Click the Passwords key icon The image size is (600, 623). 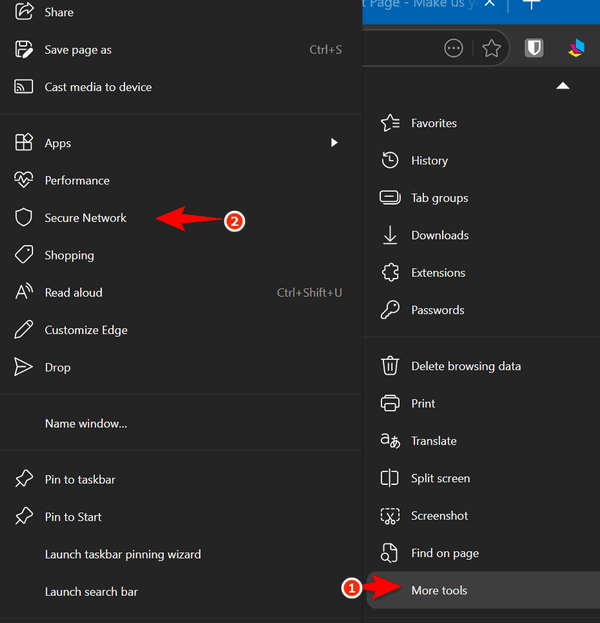(390, 310)
